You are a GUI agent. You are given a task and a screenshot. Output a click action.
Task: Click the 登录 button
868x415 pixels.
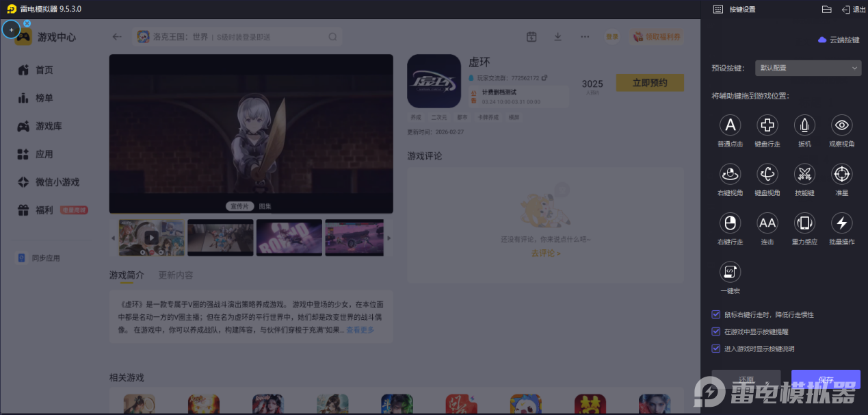[x=611, y=37]
